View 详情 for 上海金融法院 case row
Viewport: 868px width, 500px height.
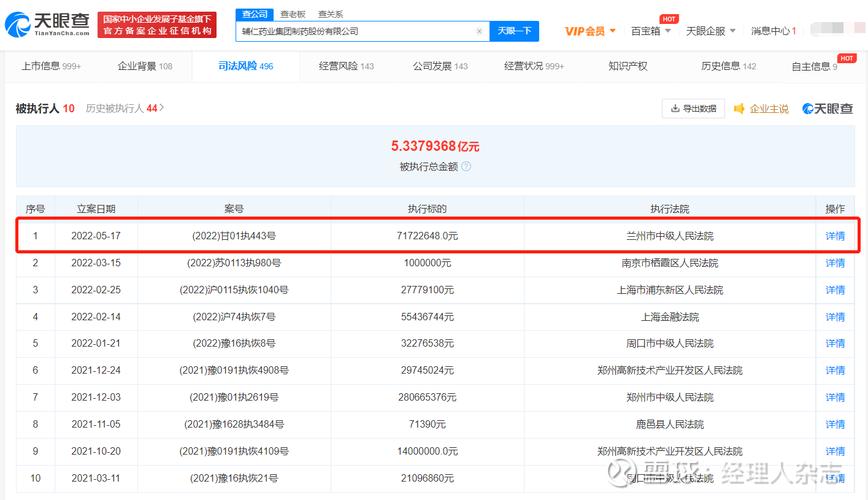tap(834, 317)
